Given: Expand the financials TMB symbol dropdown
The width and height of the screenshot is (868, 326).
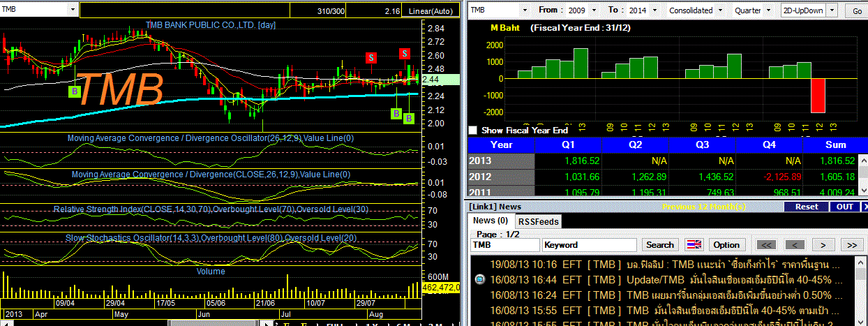Looking at the screenshot, I should (x=525, y=10).
